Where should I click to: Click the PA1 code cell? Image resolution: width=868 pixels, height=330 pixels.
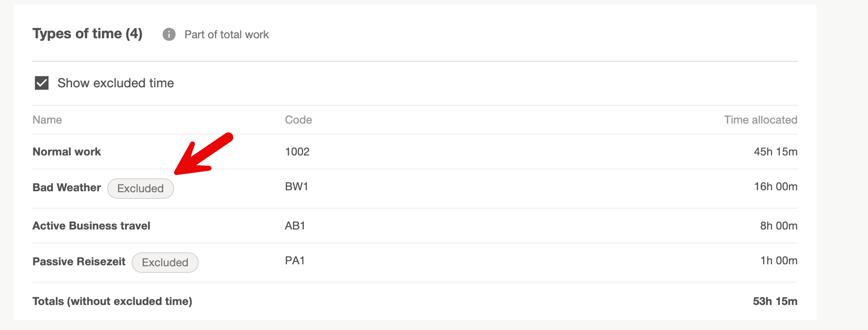[295, 260]
